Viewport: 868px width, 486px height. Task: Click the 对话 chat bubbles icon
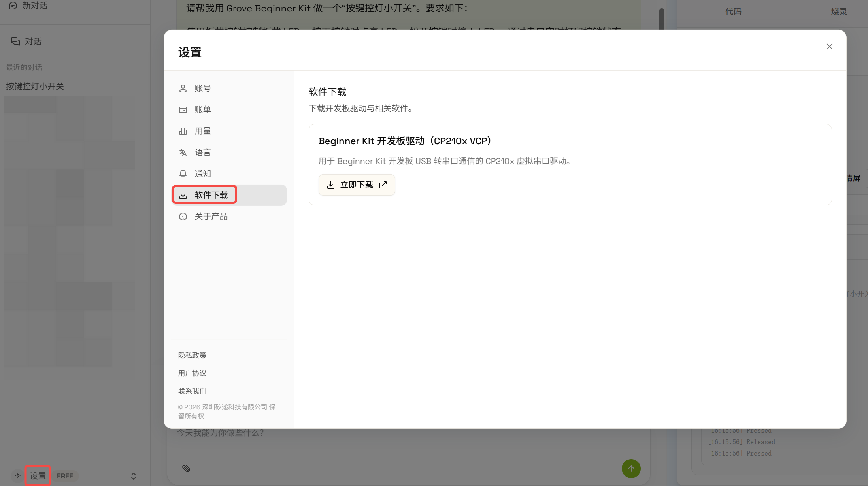click(x=15, y=41)
